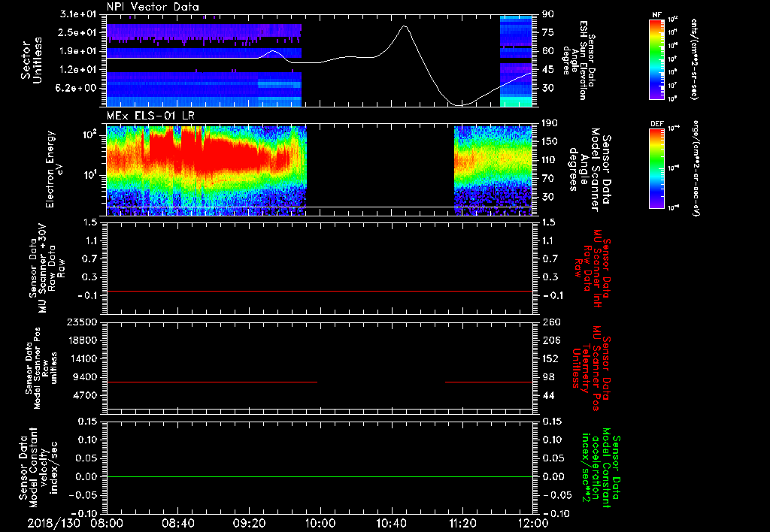Click the NF flux color bar
The height and width of the screenshot is (532, 770).
click(657, 59)
